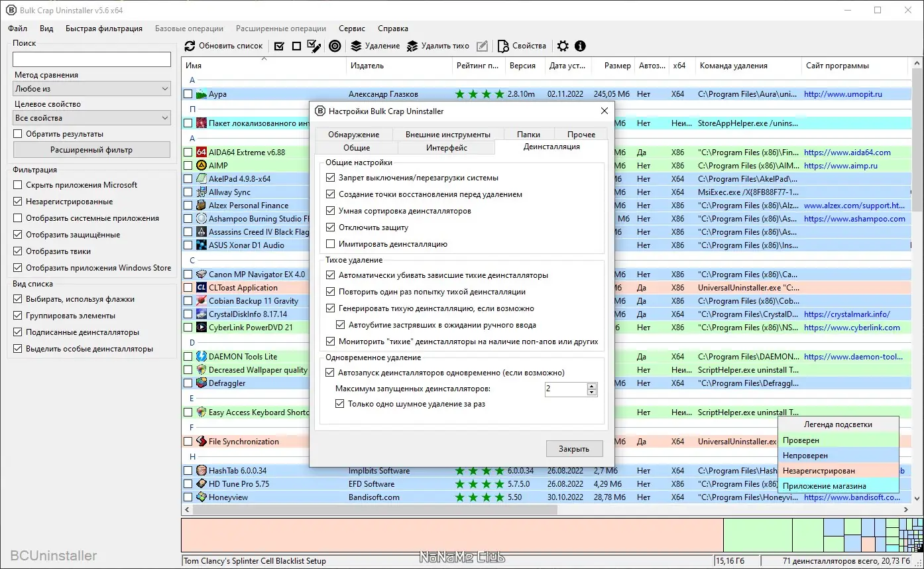Click the invert selection toolbar icon
Screen dimensions: 924x569
click(x=314, y=46)
